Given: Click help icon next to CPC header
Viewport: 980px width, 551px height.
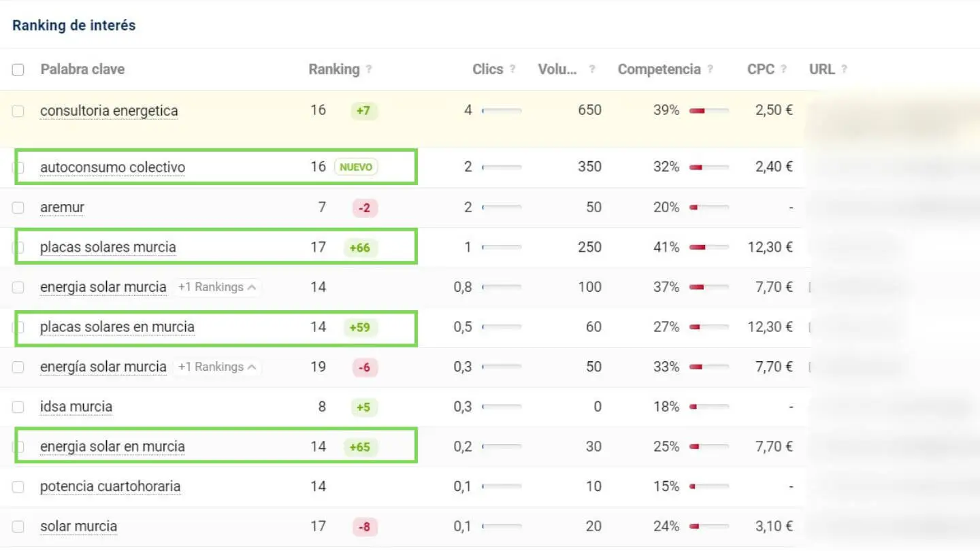Looking at the screenshot, I should coord(784,69).
